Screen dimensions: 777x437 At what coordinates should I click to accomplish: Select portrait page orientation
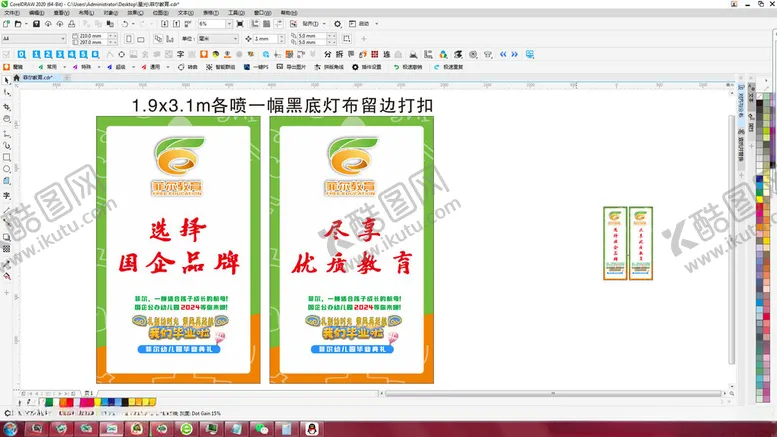(129, 39)
